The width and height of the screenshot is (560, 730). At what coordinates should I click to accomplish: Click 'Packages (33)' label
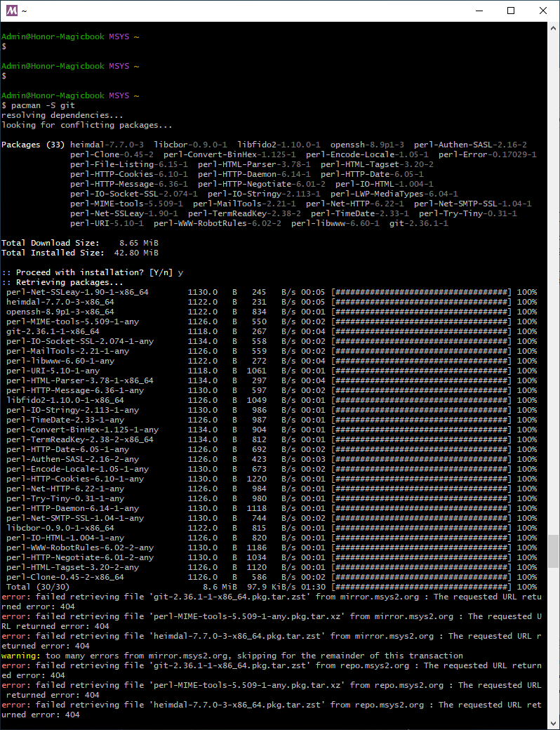(x=33, y=145)
